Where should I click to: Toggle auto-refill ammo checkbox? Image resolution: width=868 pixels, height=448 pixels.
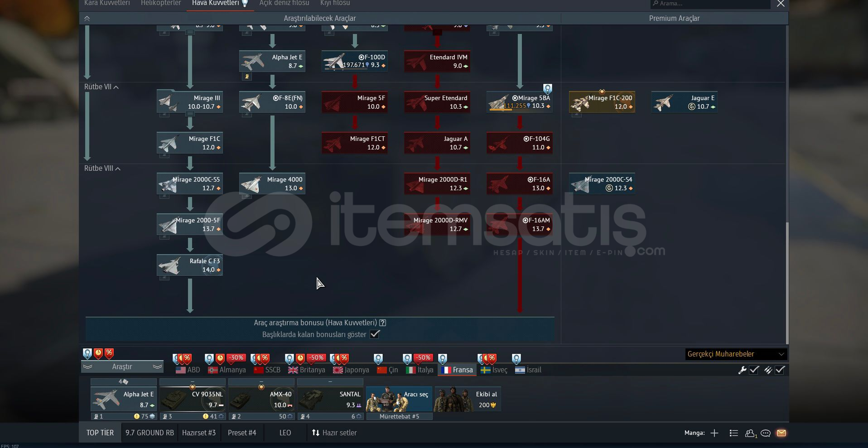[780, 370]
